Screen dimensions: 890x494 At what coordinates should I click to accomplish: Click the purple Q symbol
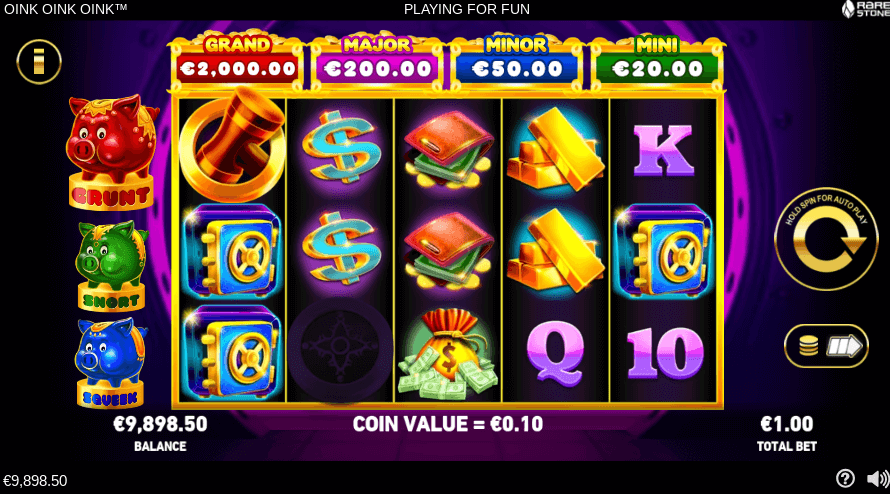pos(555,353)
